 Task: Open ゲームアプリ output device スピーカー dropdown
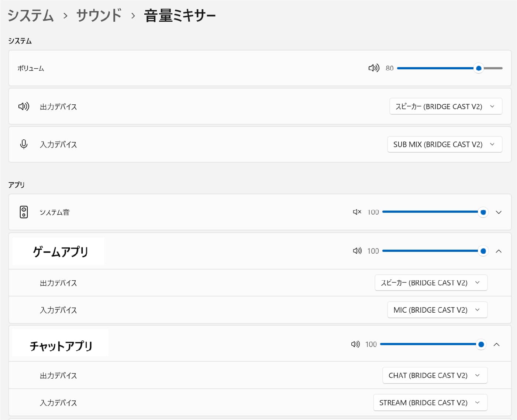[x=431, y=283]
